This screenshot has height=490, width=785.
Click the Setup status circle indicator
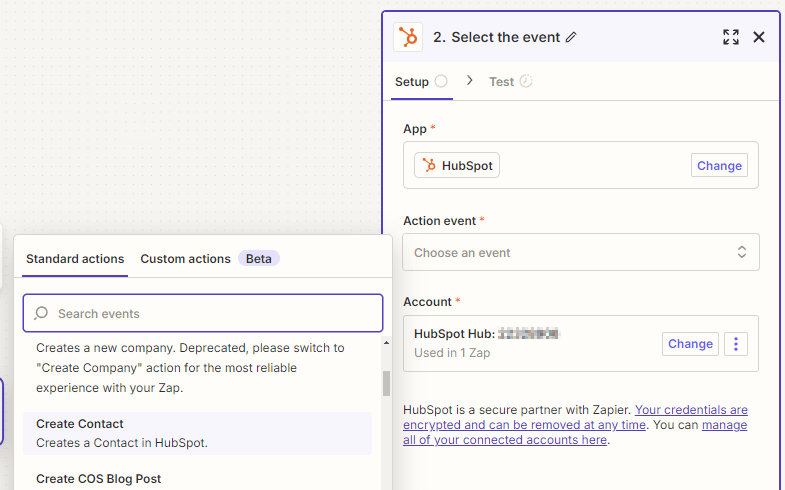[x=441, y=81]
